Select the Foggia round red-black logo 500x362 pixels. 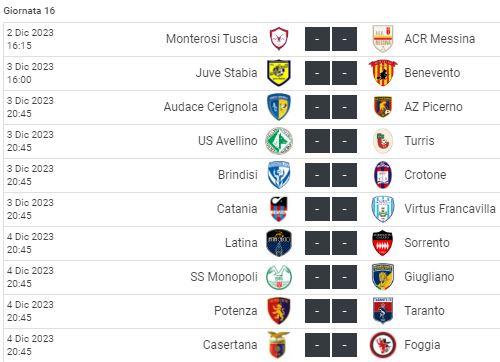(x=383, y=345)
